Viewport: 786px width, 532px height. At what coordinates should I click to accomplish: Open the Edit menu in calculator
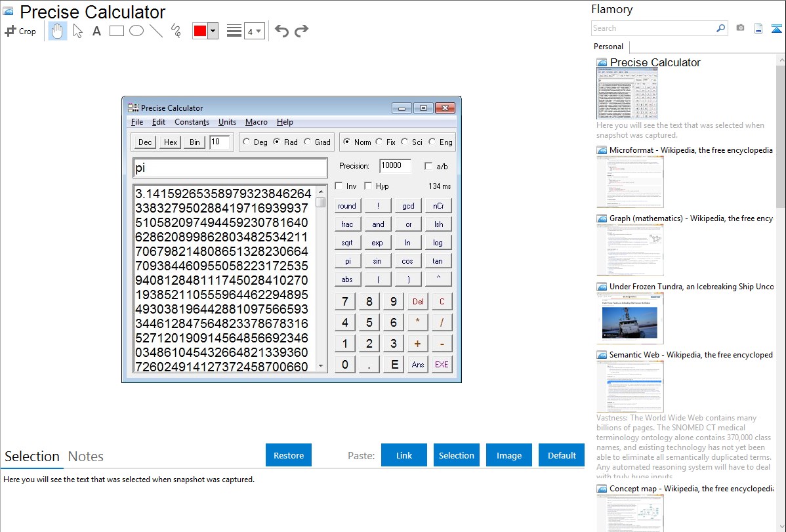click(x=158, y=122)
